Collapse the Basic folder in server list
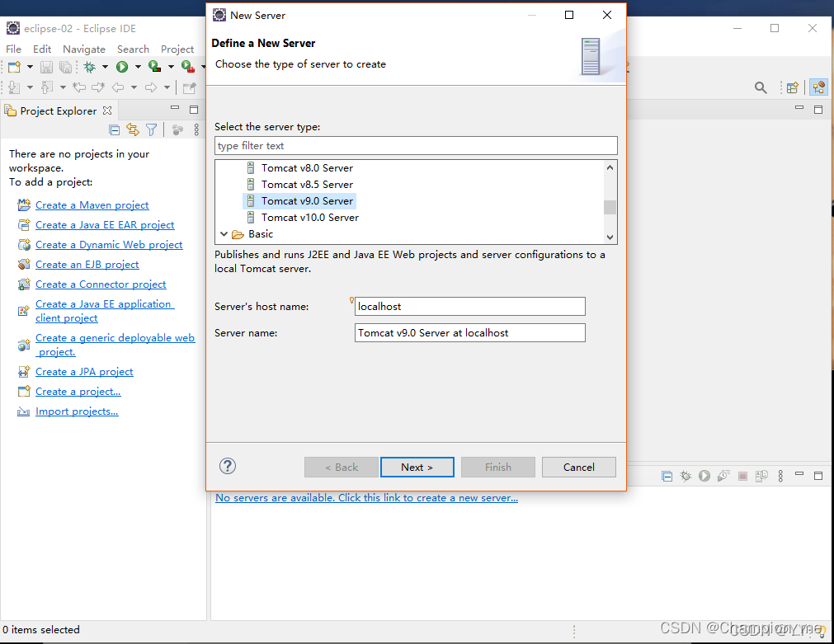 pos(224,234)
